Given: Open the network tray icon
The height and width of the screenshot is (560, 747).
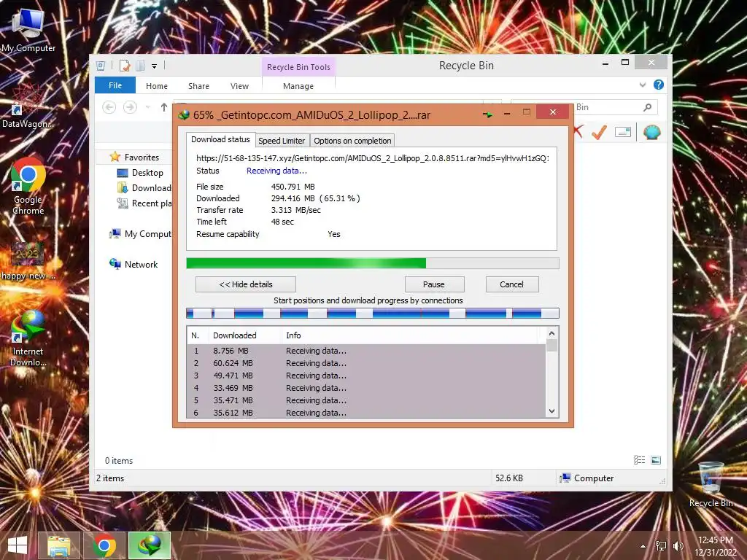Looking at the screenshot, I should click(x=661, y=546).
